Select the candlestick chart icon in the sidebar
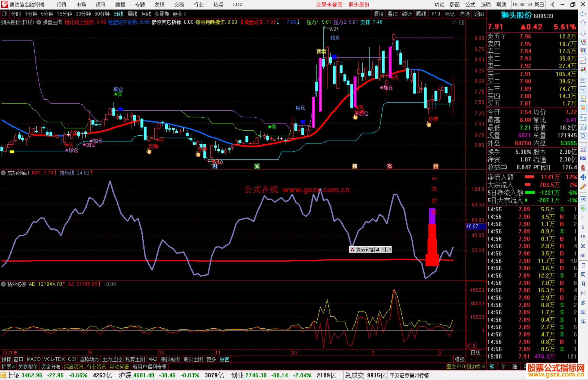Viewport: 588px width, 380px height. [x=583, y=70]
